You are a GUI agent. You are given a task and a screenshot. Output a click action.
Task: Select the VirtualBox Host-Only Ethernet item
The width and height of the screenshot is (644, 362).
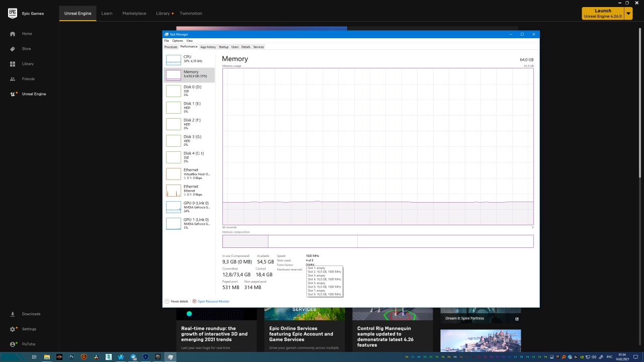coord(189,173)
